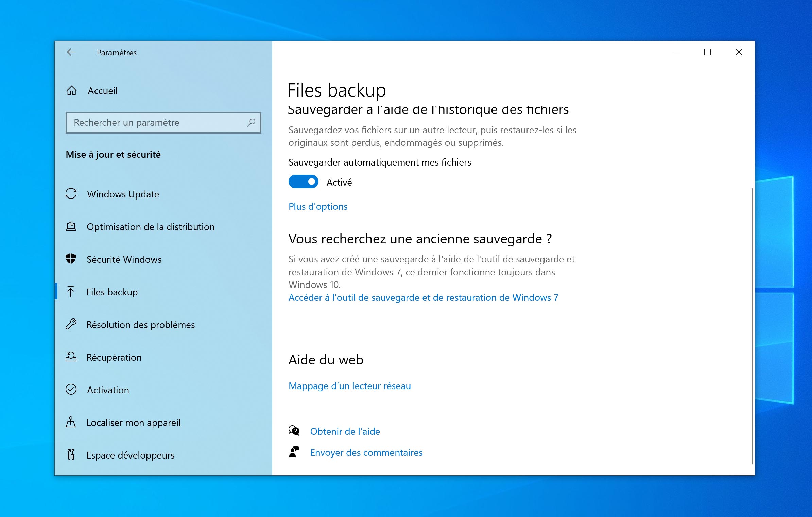Click the Accueil home icon
The height and width of the screenshot is (517, 812).
(71, 91)
